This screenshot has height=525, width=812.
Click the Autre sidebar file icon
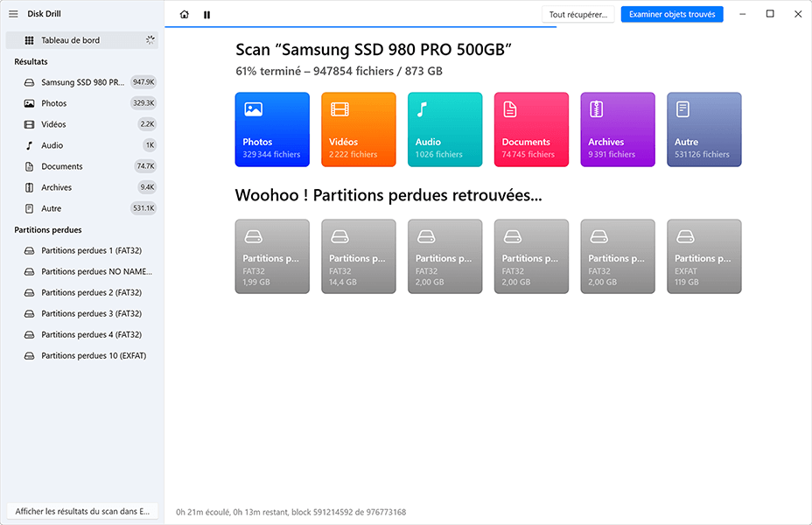30,208
